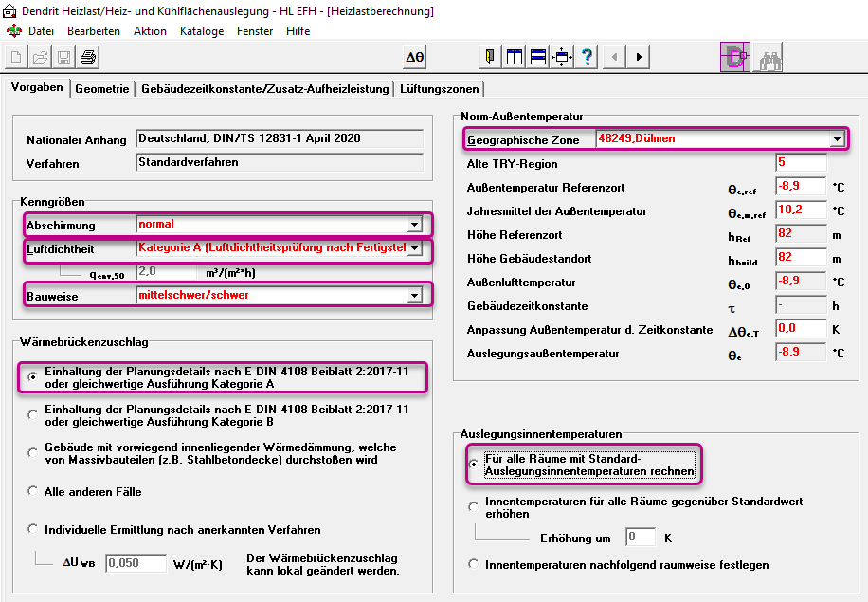Click the magenta D Dendrit icon
868x602 pixels.
coord(735,57)
